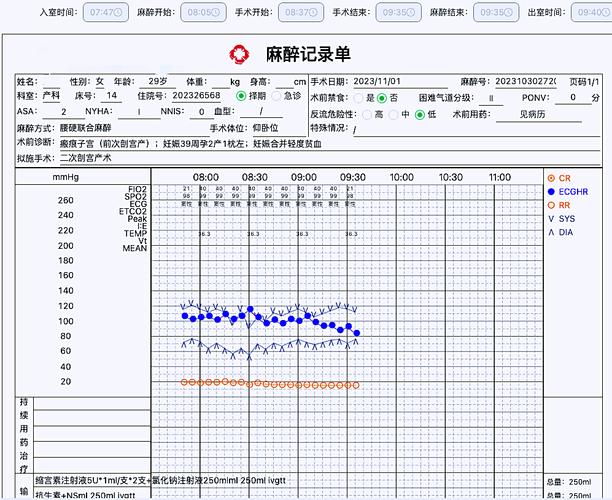Screen dimensions: 612x500
Task: Click the 08:30 time axis label
Action: (254, 178)
